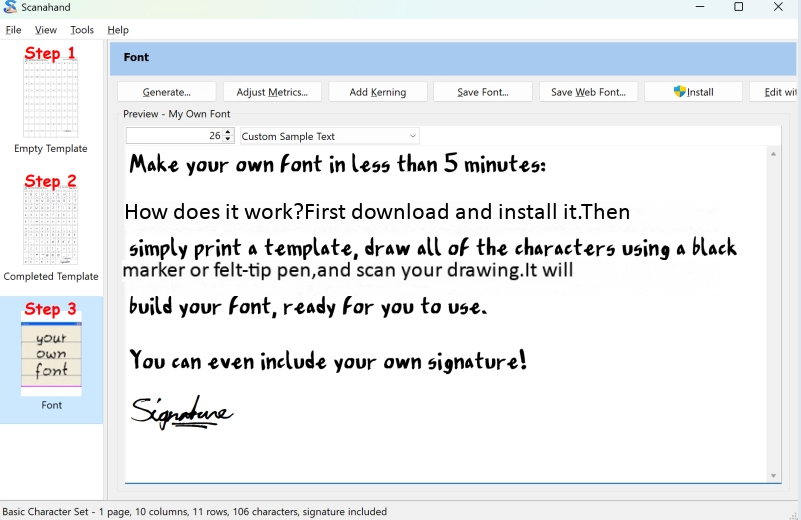Click the preview scrollbar down arrow
This screenshot has height=520, width=801.
point(773,475)
